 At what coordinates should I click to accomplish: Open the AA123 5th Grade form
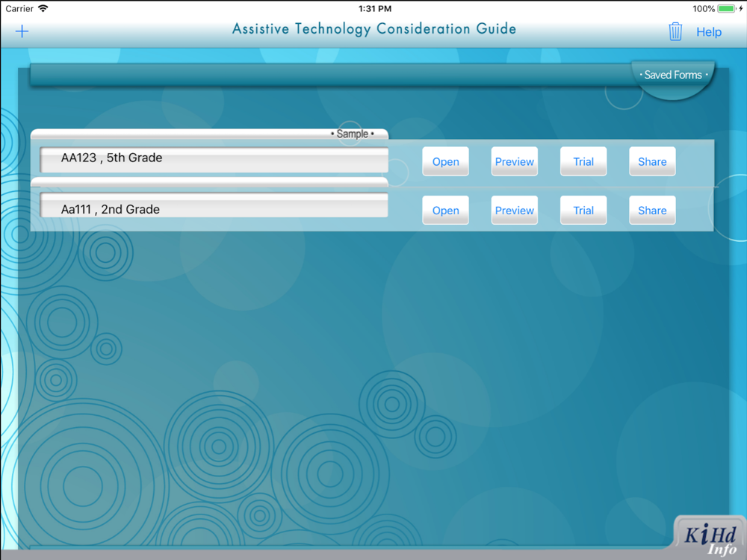tap(445, 161)
